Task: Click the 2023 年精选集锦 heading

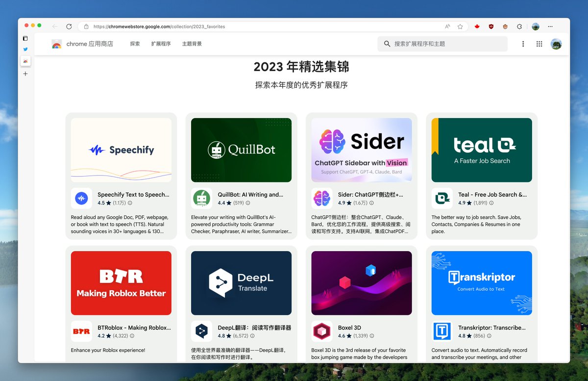Action: click(x=301, y=66)
